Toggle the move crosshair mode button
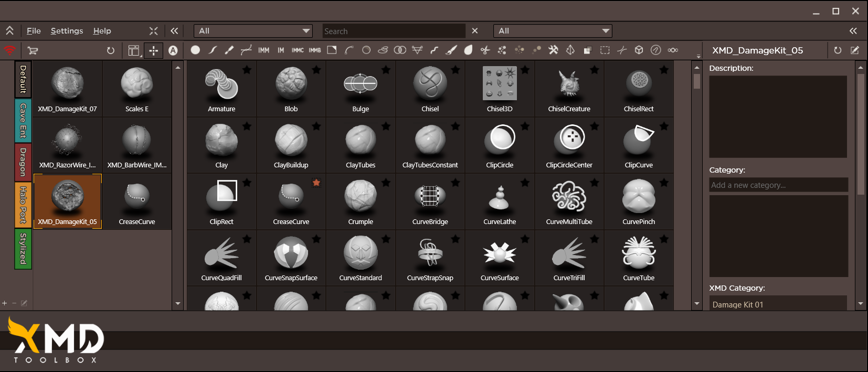 pos(153,50)
